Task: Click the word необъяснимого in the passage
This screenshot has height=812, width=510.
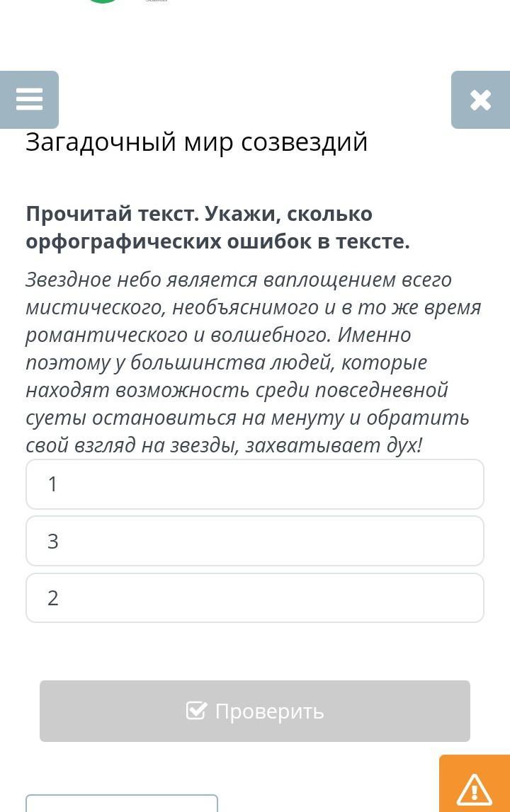Action: [x=246, y=308]
